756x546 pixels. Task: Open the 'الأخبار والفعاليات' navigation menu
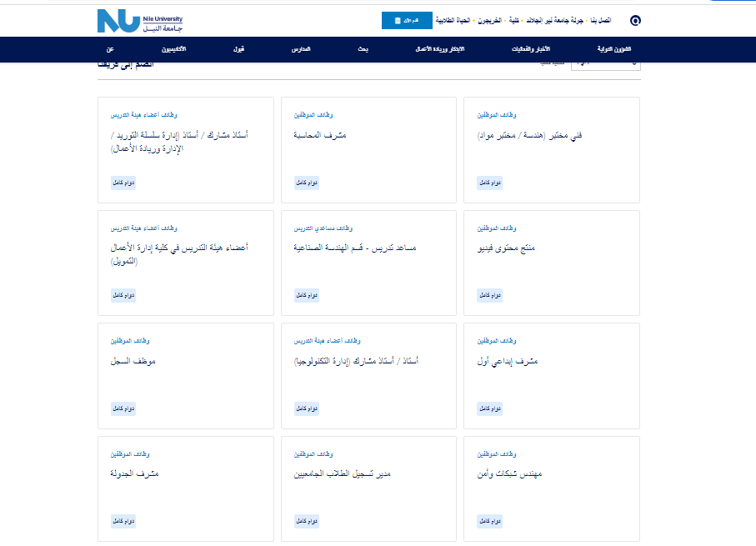531,50
